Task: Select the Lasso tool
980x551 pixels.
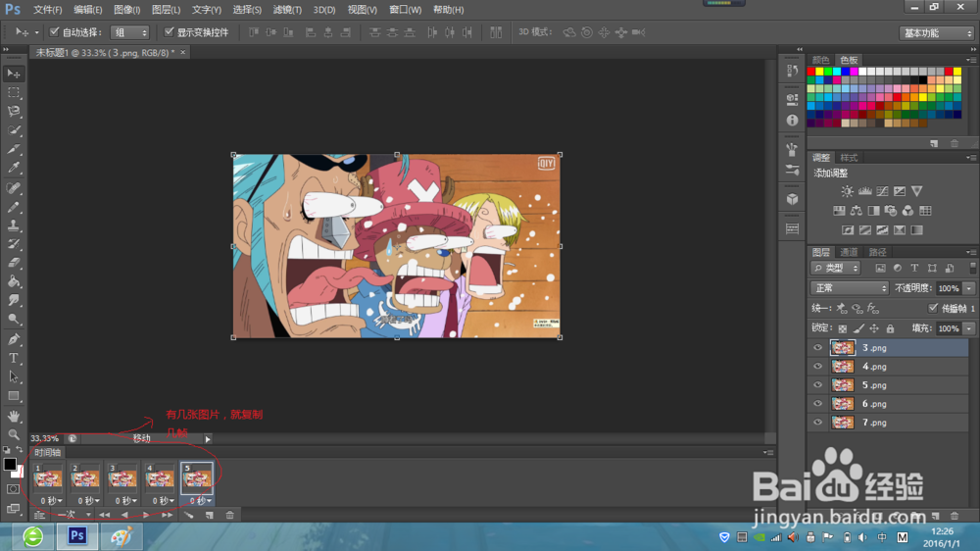Action: point(14,112)
